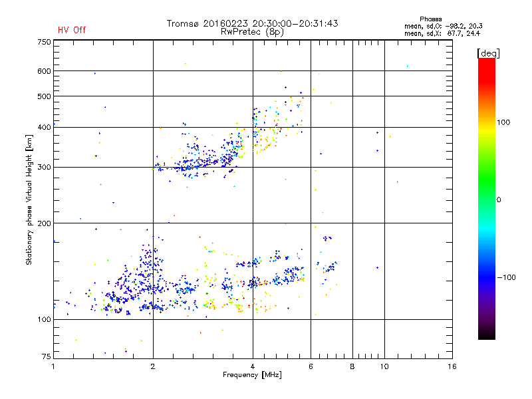Click the x-axis label '4'

pos(253,366)
